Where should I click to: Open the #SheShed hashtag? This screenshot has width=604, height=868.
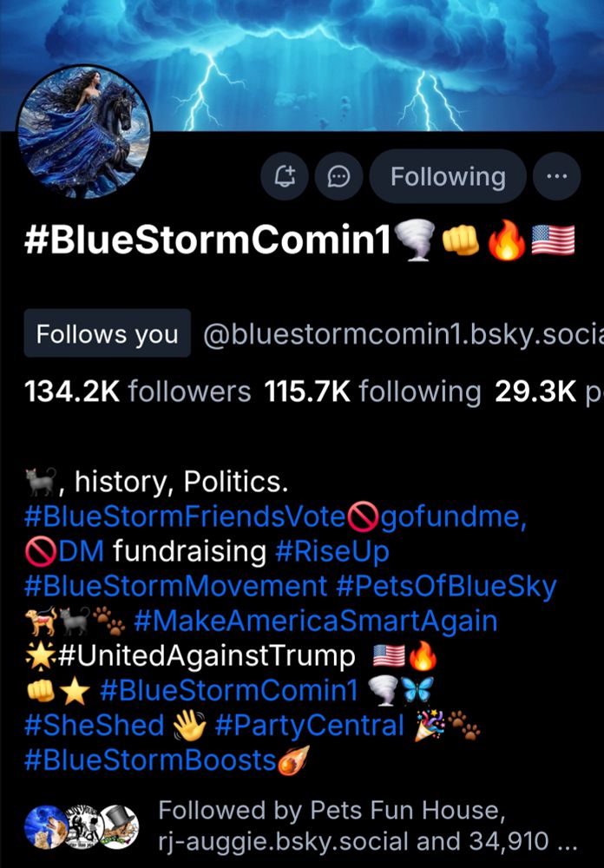point(94,725)
